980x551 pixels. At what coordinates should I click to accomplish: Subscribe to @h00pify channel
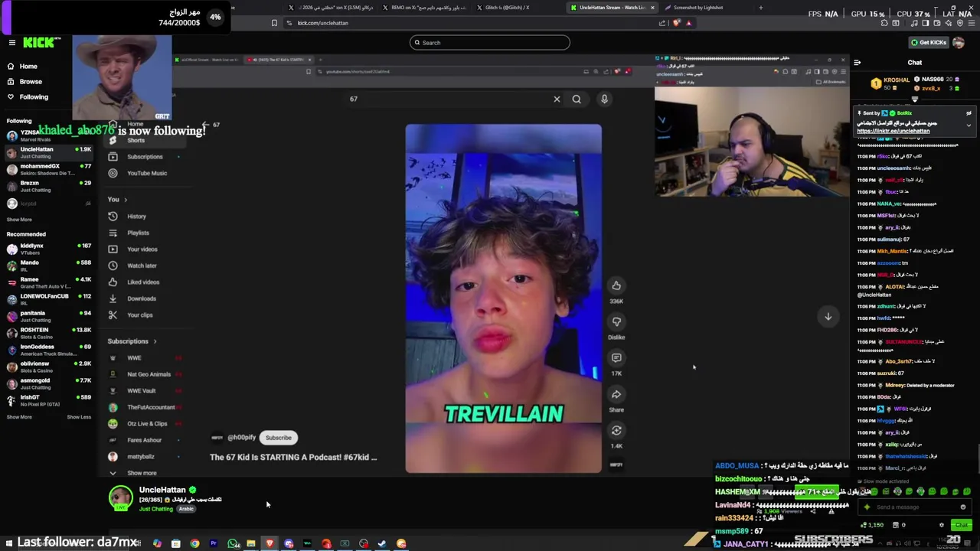(279, 438)
